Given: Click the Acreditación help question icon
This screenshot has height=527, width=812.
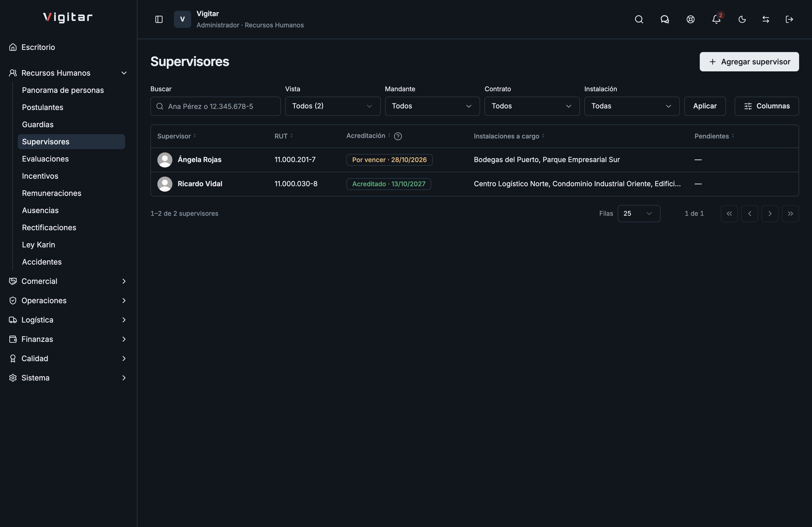Looking at the screenshot, I should (x=398, y=136).
